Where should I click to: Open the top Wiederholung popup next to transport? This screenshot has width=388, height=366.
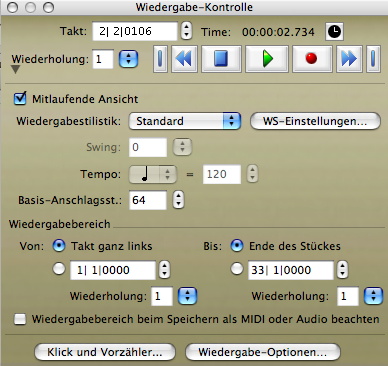128,59
